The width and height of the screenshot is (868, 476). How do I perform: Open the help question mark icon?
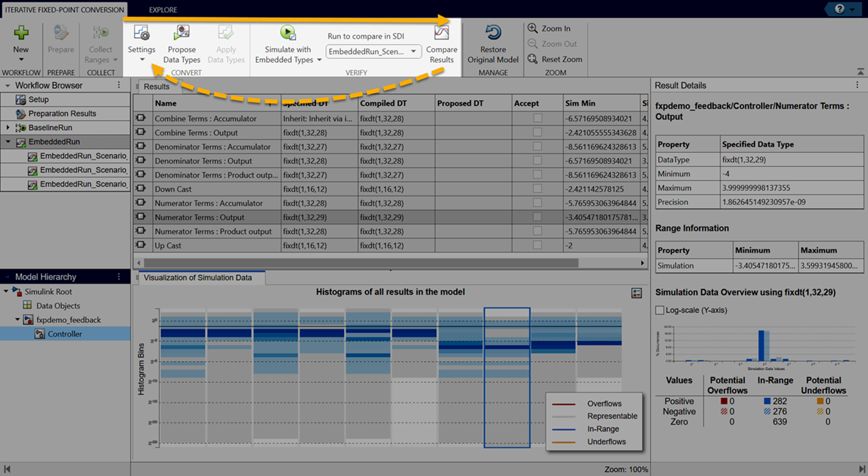(x=840, y=9)
